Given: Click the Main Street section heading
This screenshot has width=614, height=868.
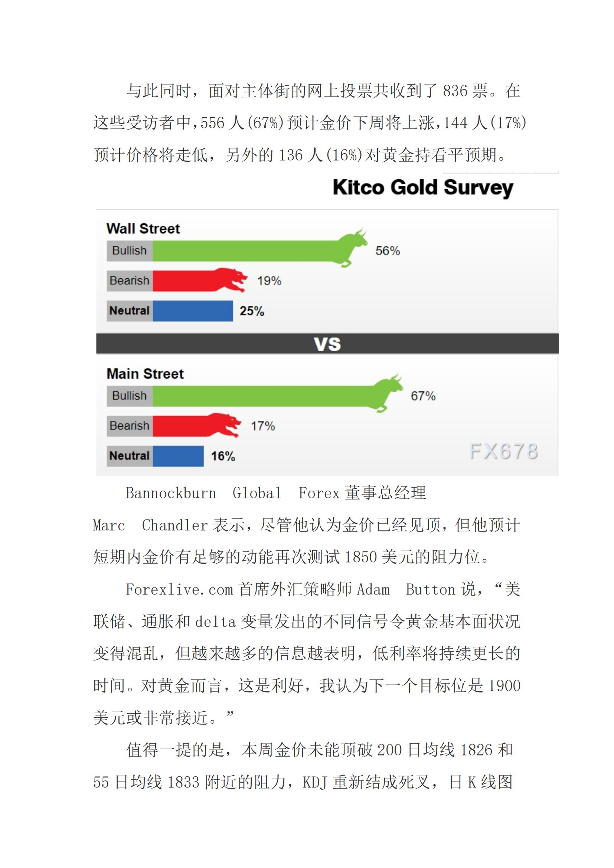Looking at the screenshot, I should (x=145, y=374).
